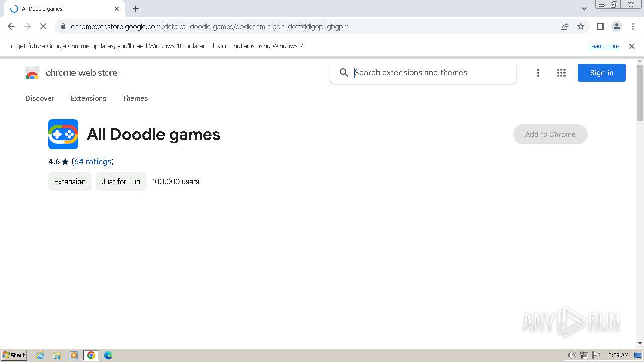The width and height of the screenshot is (644, 362).
Task: Open the Action Center flag icon
Action: pyautogui.click(x=596, y=355)
